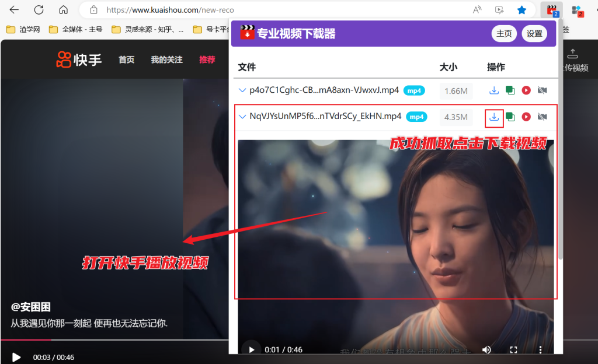598x364 pixels.
Task: Download the NqVJYsUnMP5f6 video file
Action: (493, 117)
